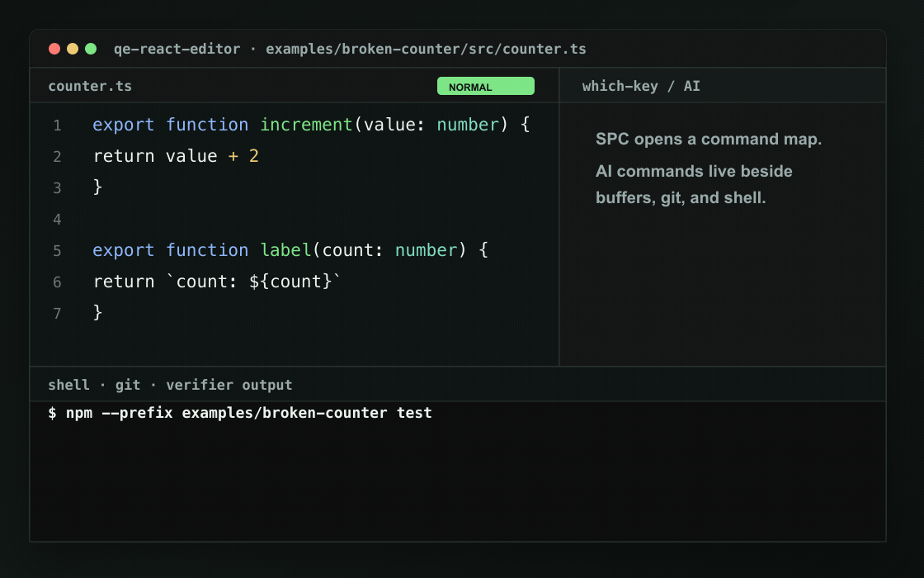924x578 pixels.
Task: Click the 'export' keyword on line 5
Action: pyautogui.click(x=124, y=250)
